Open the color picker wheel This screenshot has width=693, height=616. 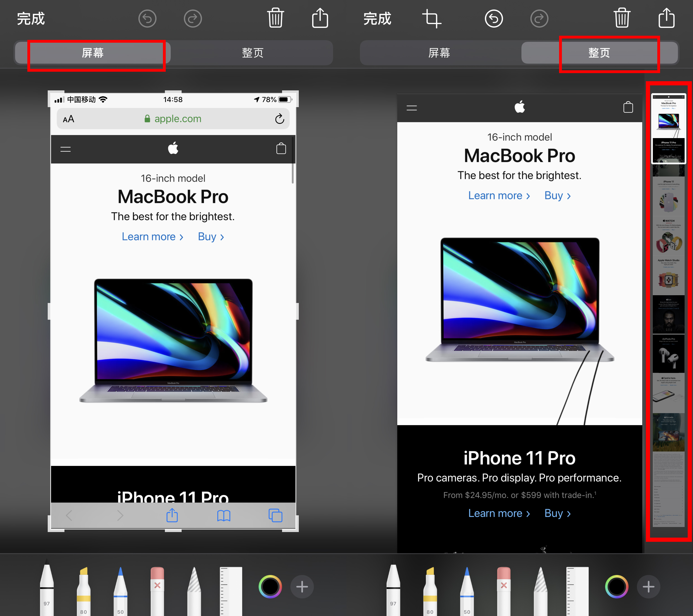point(270,586)
